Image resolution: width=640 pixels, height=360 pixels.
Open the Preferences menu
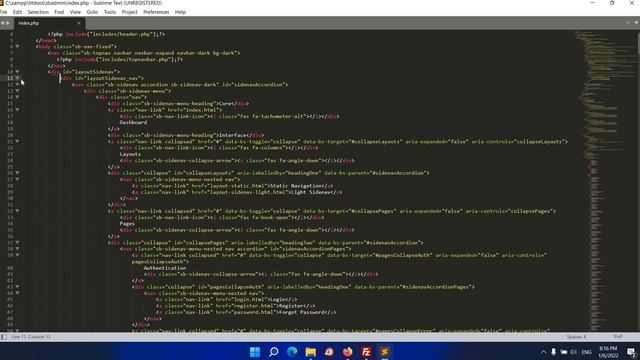coord(156,12)
